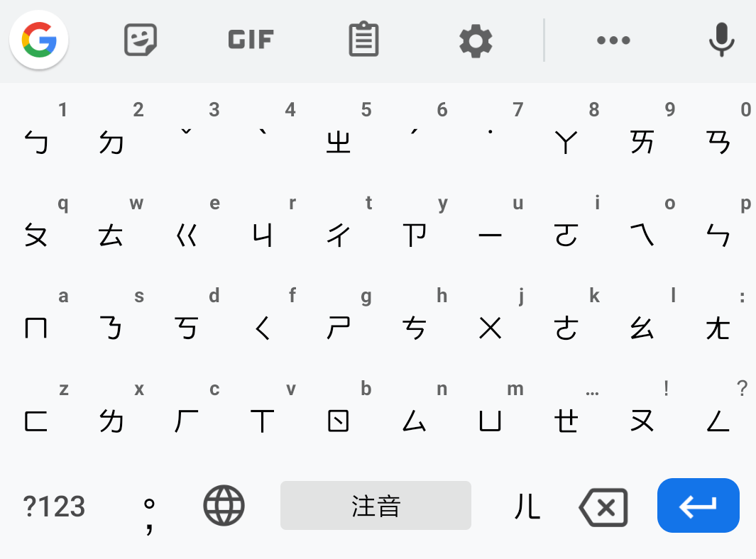Screen dimensions: 756x559
Task: Open the clipboard icon
Action: 363,39
